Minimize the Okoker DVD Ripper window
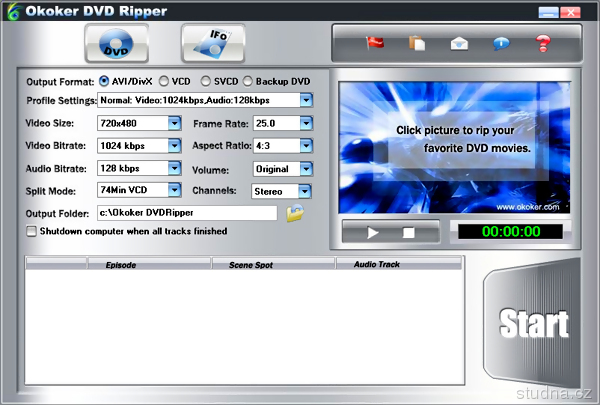 coord(548,12)
